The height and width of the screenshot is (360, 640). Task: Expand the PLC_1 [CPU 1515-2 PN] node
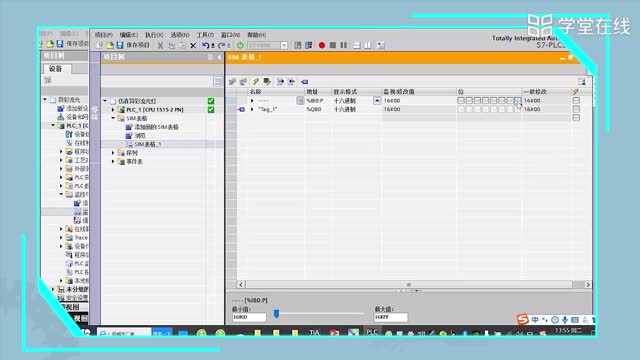(x=113, y=110)
